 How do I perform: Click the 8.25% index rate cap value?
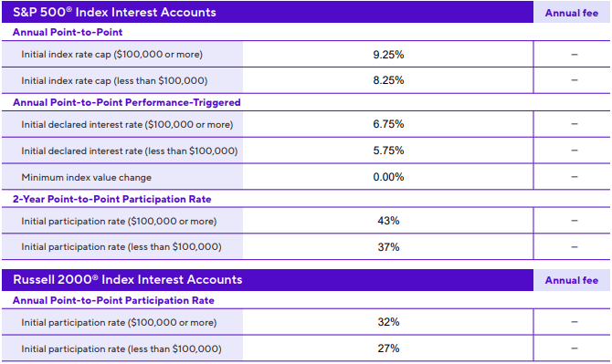[x=388, y=80]
